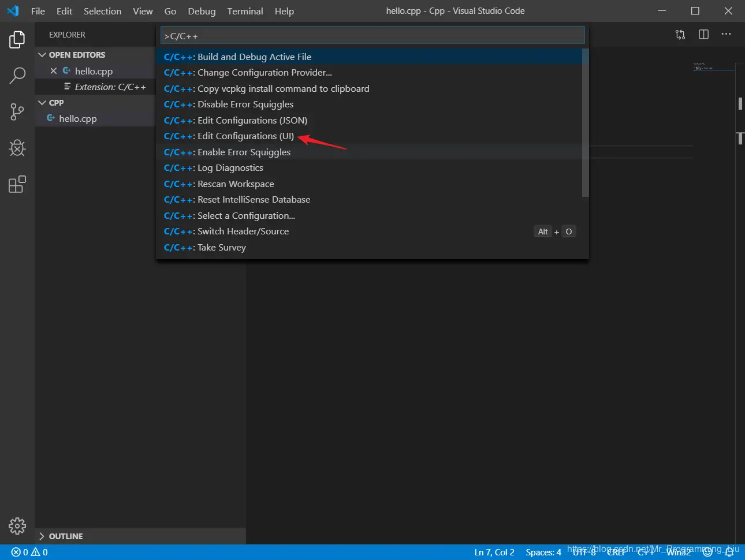
Task: Select C/C++: Reset IntelliSense Database
Action: (369, 200)
